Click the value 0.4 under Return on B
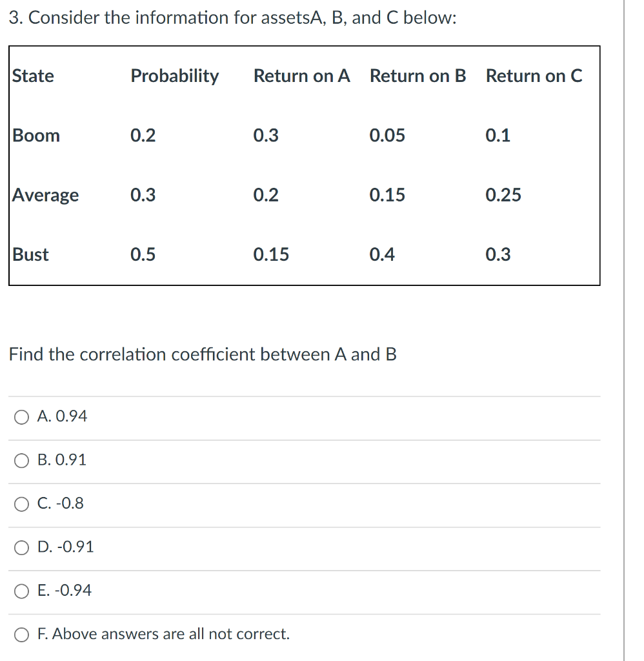644x661 pixels. (x=381, y=254)
